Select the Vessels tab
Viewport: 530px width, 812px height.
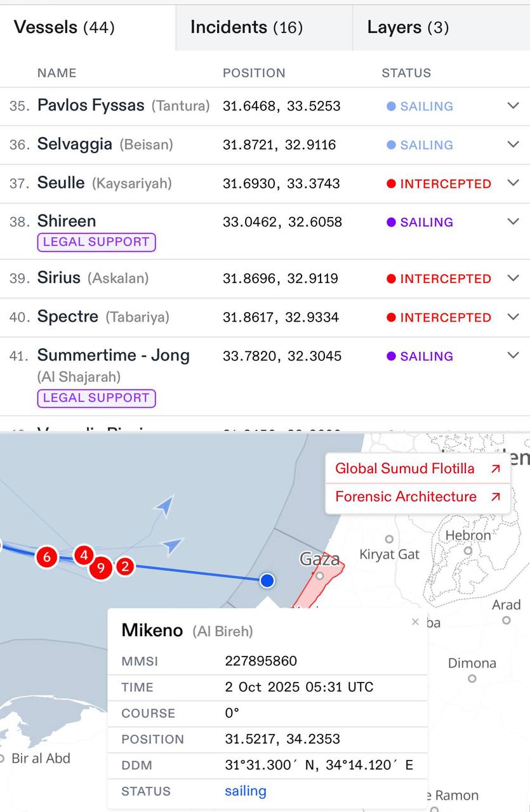click(64, 27)
